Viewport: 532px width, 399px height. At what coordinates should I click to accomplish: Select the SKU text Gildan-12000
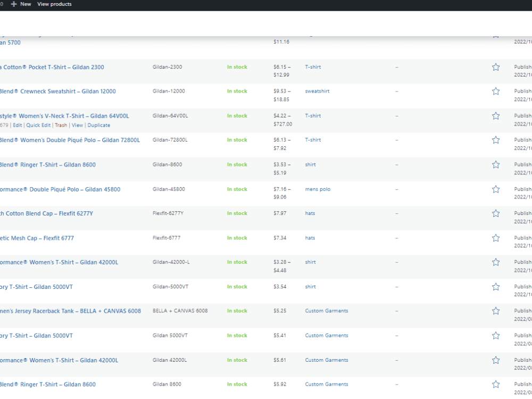(169, 91)
